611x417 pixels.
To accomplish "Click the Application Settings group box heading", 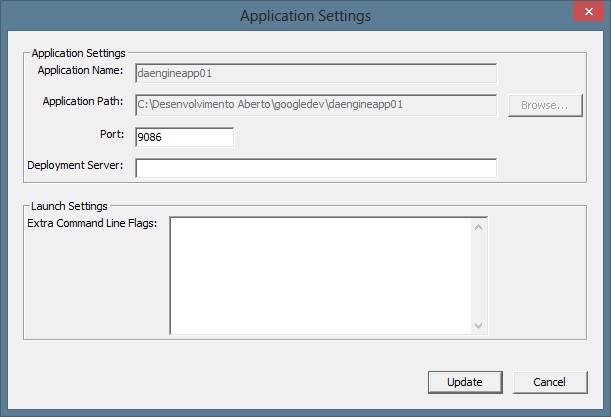I will tap(78, 53).
